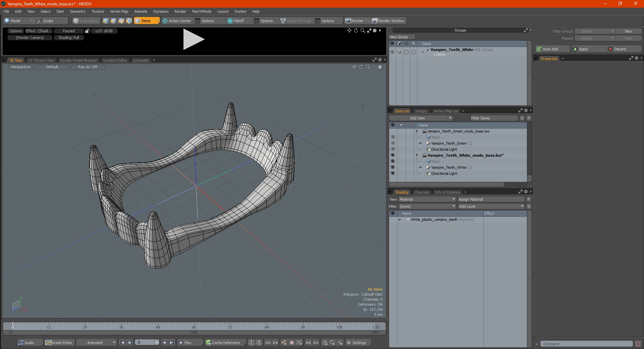Select Vertices selection mode icon

point(106,21)
